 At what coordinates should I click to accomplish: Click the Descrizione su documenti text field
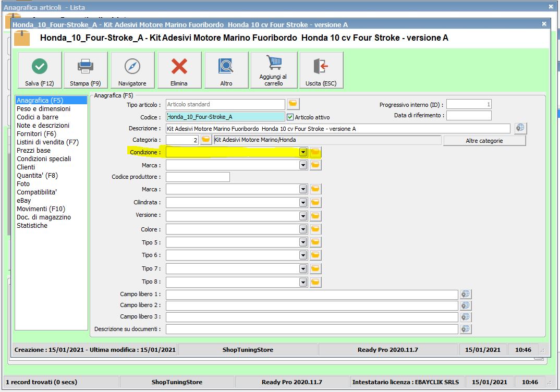[312, 329]
